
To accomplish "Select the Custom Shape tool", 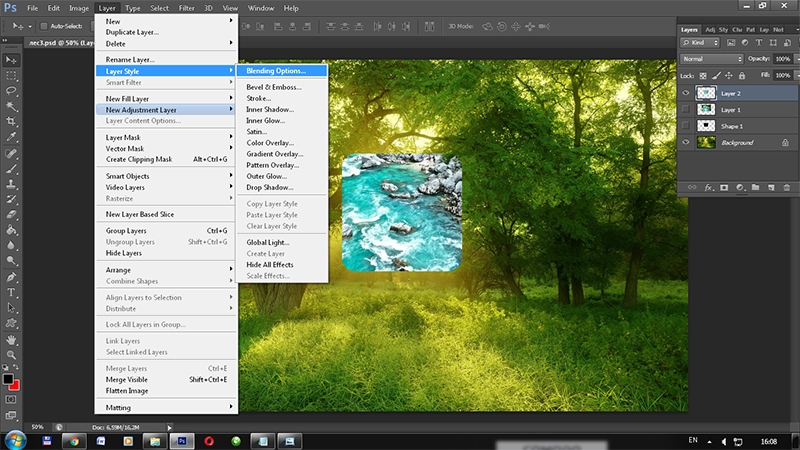I will (x=11, y=323).
